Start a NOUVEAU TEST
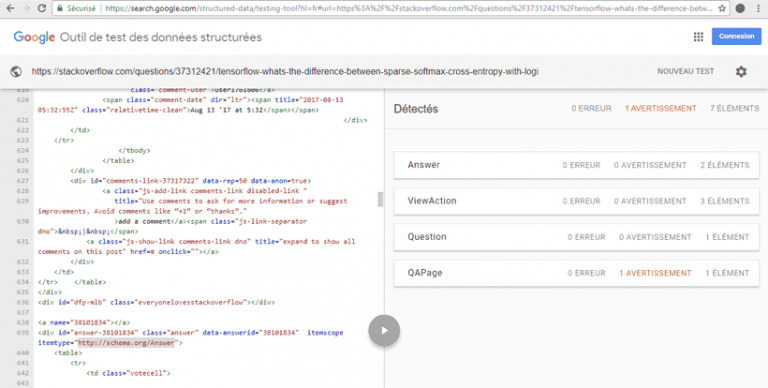768x388 pixels. point(685,72)
